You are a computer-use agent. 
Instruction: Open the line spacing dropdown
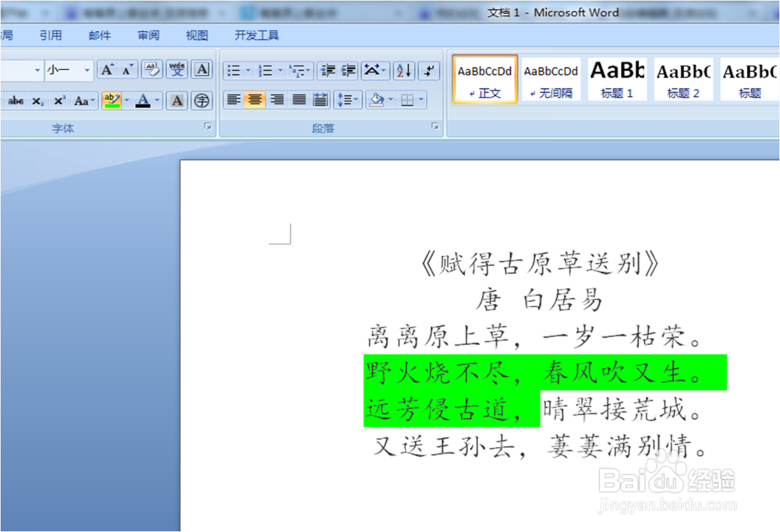[348, 99]
